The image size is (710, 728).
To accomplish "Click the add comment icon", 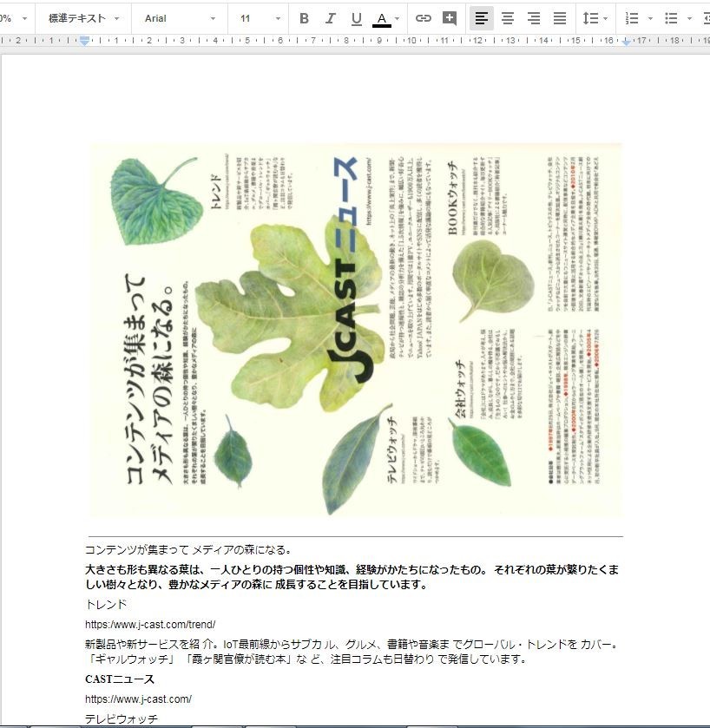I will [x=450, y=18].
